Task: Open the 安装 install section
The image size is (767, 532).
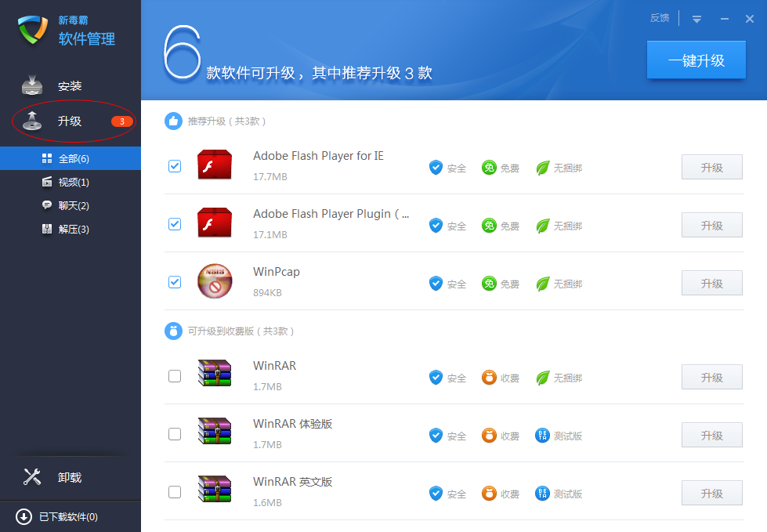Action: pos(71,86)
